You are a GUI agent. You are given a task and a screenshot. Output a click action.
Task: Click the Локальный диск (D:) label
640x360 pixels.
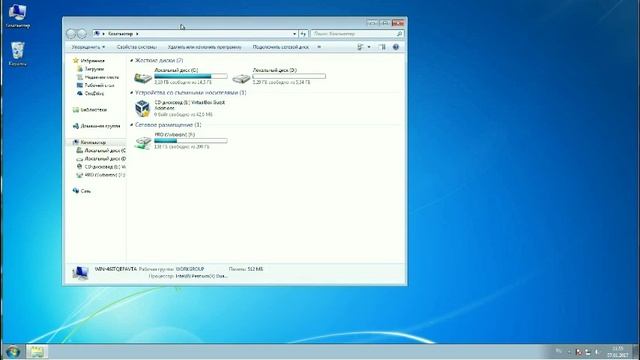coord(274,70)
